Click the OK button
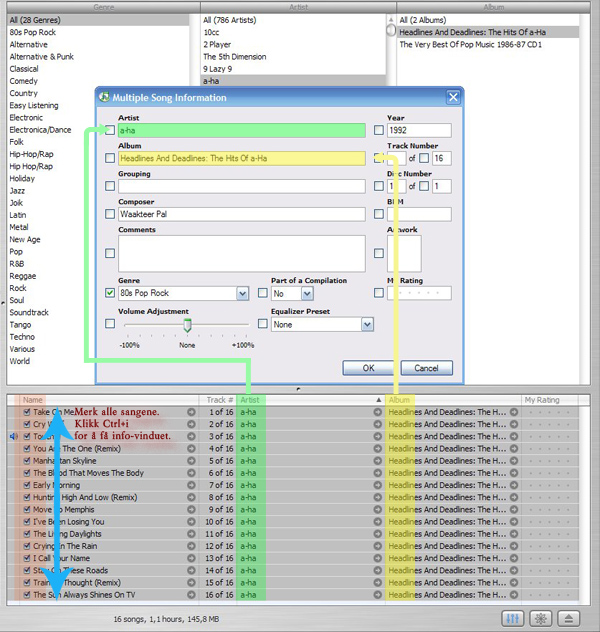The height and width of the screenshot is (632, 600). click(368, 368)
